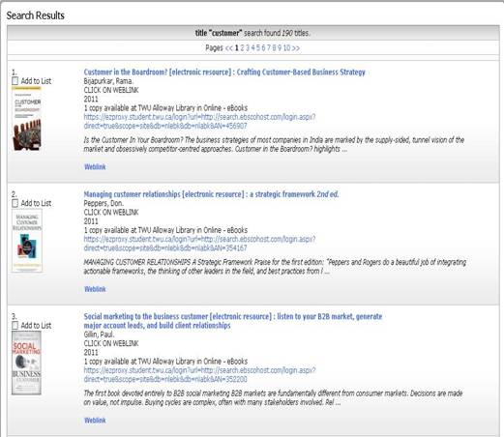The height and width of the screenshot is (437, 504).
Task: Go to results page 5
Action: (258, 47)
